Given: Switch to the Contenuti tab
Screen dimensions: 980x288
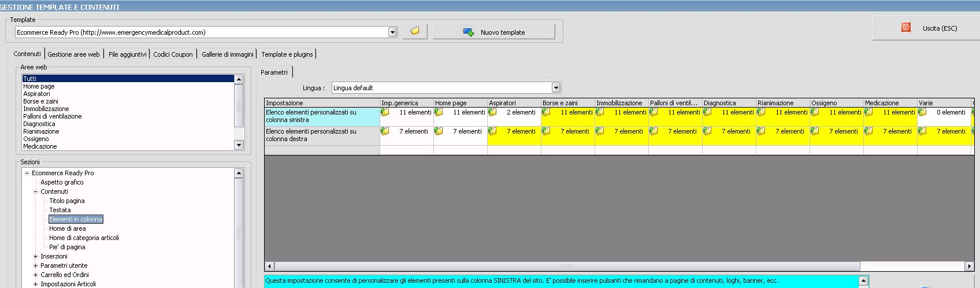Looking at the screenshot, I should [x=27, y=54].
